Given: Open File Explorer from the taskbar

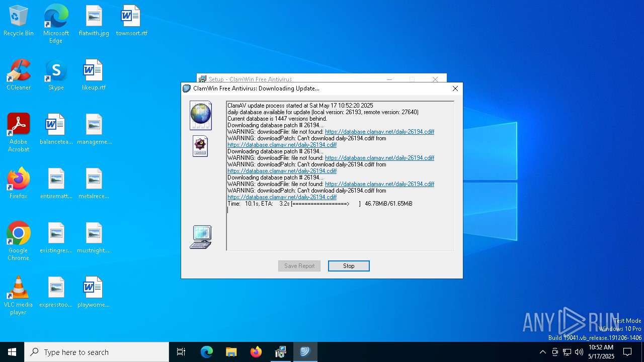Looking at the screenshot, I should pyautogui.click(x=231, y=352).
